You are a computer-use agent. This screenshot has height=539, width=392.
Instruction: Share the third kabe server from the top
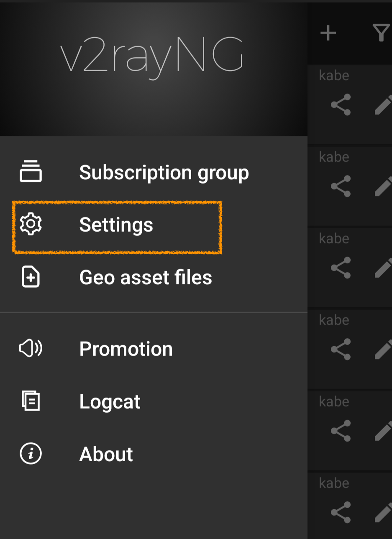coord(341,268)
